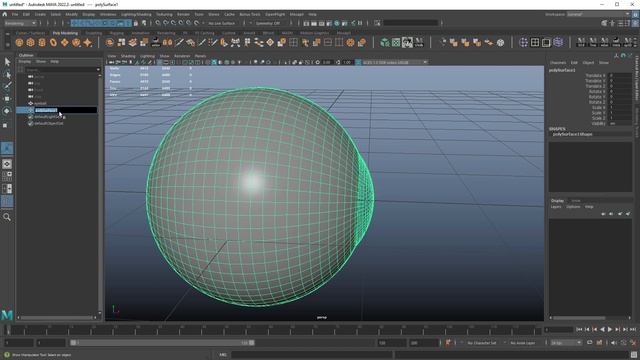Click Layers in the Display layer editor
This screenshot has width=640, height=360.
556,207
